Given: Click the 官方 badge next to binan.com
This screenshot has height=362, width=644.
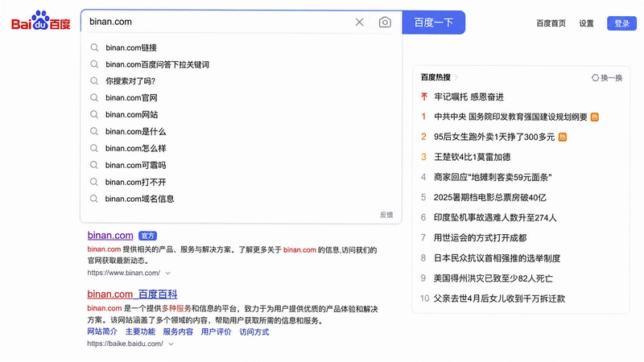Looking at the screenshot, I should [x=147, y=236].
